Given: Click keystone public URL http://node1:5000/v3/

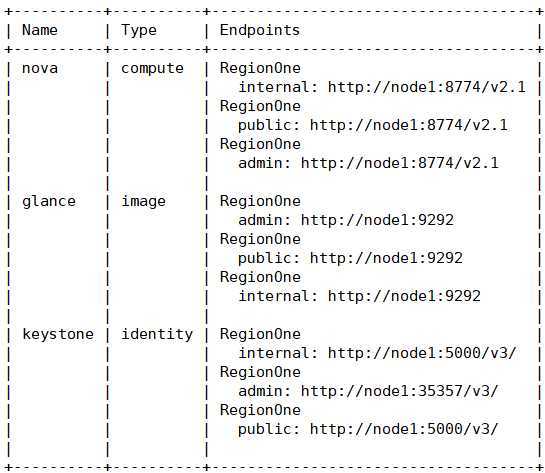Looking at the screenshot, I should 404,429.
